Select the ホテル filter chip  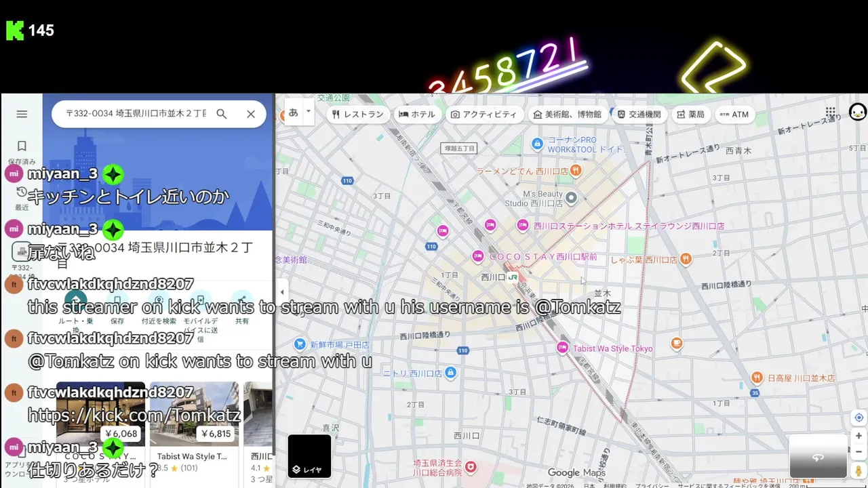[417, 115]
